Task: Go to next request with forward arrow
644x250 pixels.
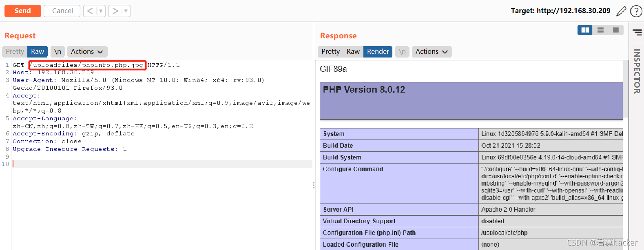Action: (x=115, y=11)
